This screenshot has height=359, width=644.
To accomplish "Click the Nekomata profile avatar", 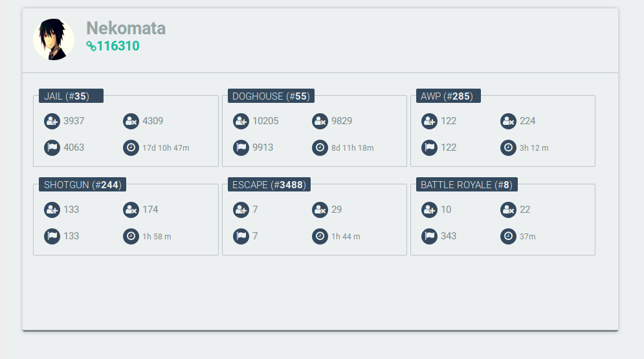I will (54, 39).
